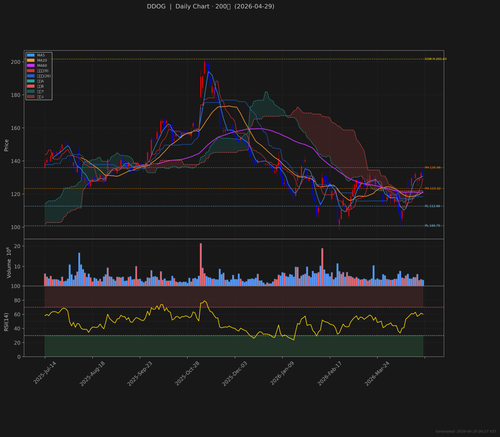
Task: Click the '140' price axis tick
Action: point(16,161)
